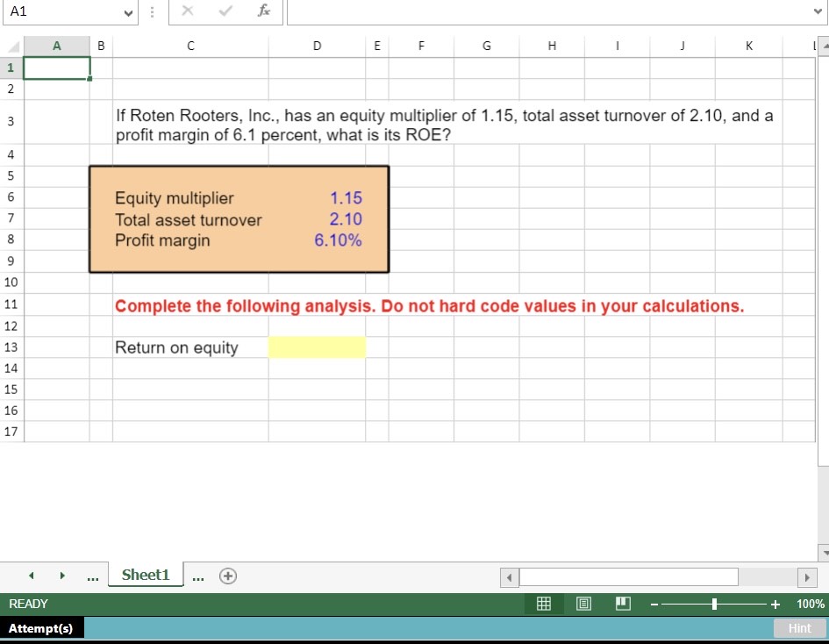Click the previous sheet navigation arrow

32,576
